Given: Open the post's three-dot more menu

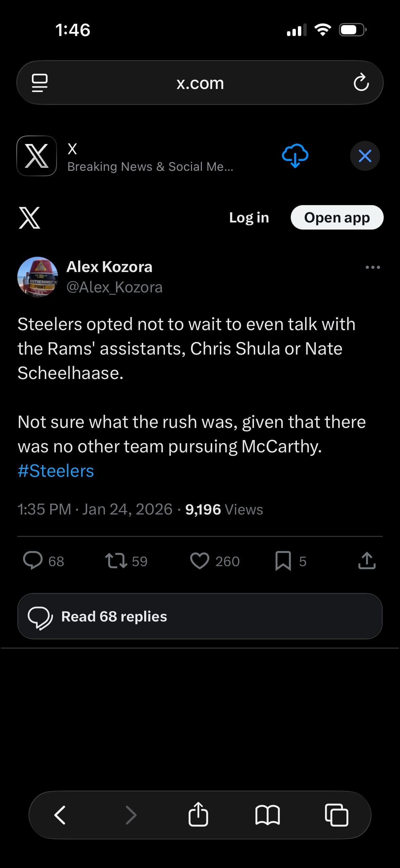Looking at the screenshot, I should point(373,267).
